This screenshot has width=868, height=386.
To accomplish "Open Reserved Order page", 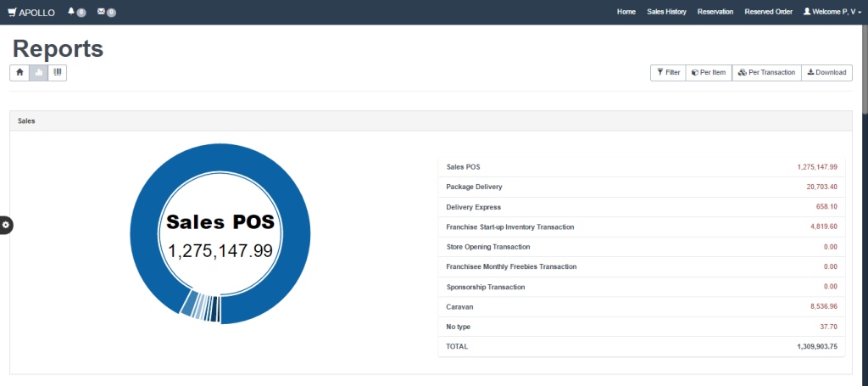I will [768, 12].
